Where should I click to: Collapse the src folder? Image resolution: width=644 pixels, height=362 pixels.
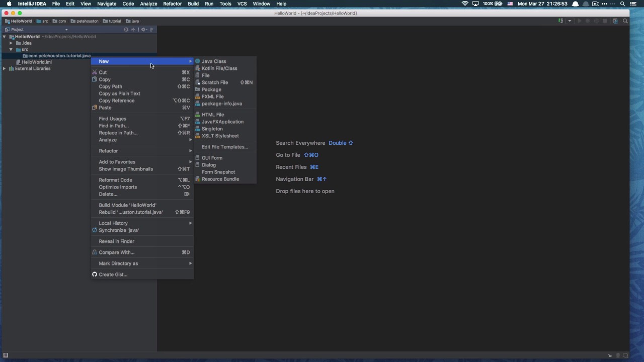coord(11,50)
